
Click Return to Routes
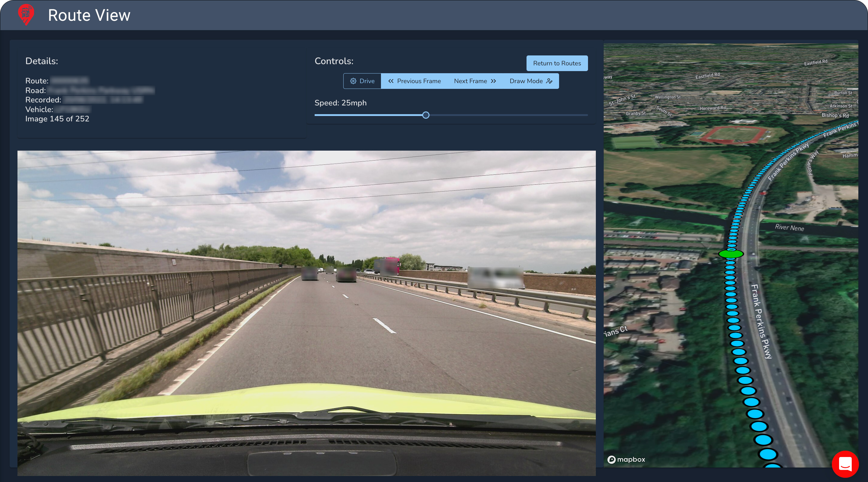[x=557, y=63]
